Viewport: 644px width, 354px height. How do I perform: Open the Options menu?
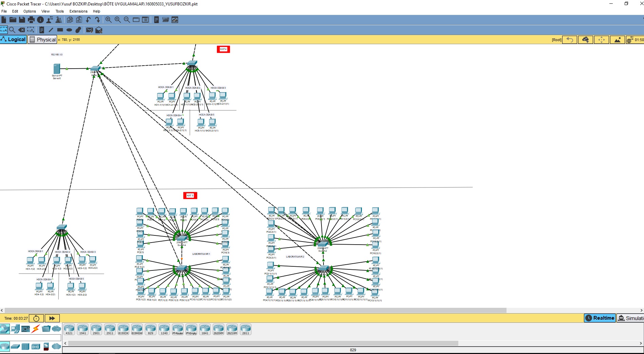pos(30,11)
